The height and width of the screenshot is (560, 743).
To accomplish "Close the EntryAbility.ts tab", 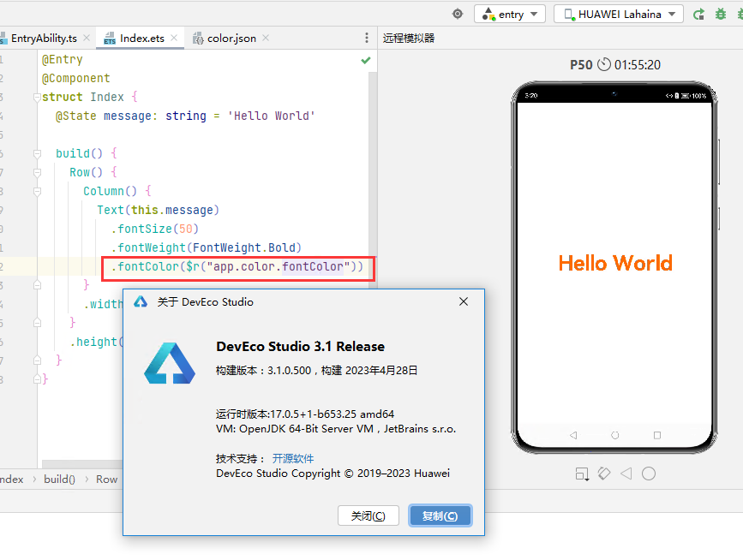I will [87, 38].
